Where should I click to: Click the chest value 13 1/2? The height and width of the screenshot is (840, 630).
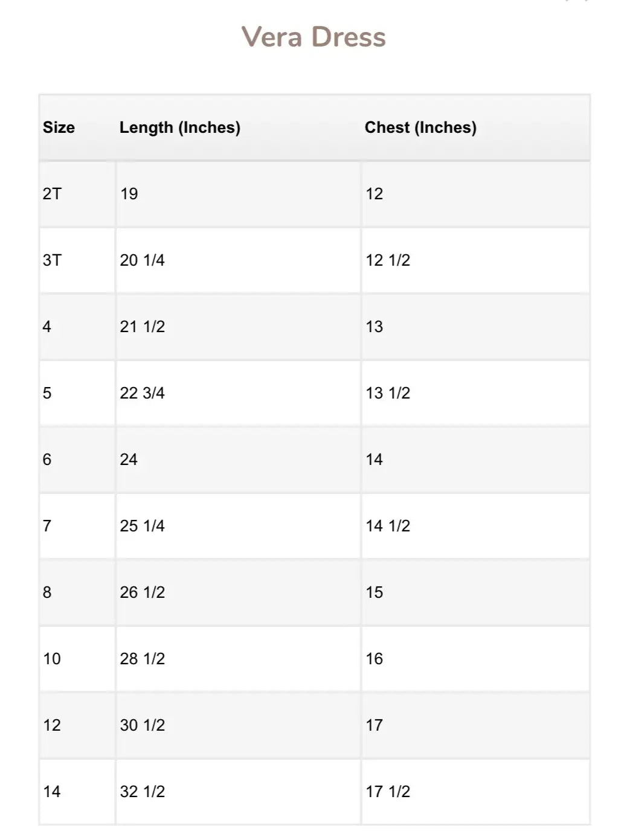tap(388, 393)
